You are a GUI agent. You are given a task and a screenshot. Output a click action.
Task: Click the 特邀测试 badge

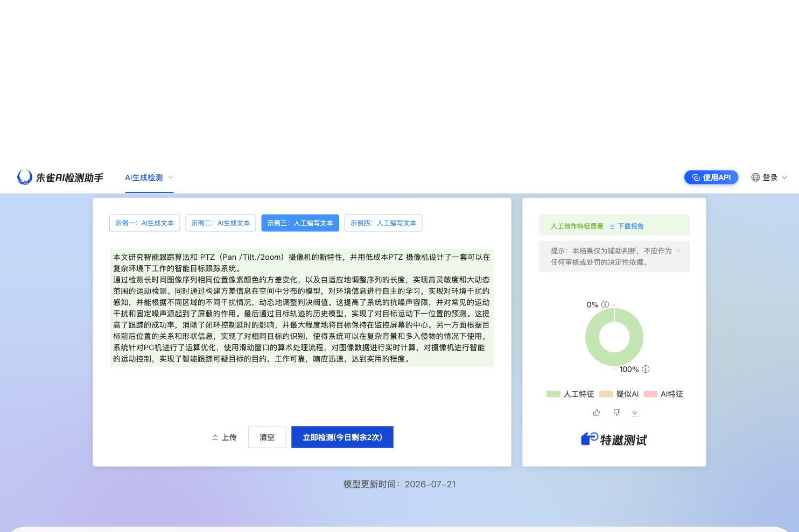pyautogui.click(x=614, y=439)
